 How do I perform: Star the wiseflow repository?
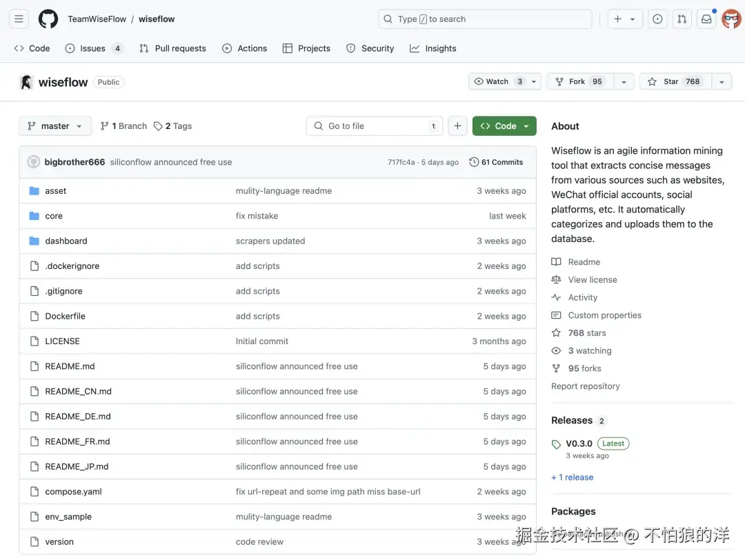(675, 81)
